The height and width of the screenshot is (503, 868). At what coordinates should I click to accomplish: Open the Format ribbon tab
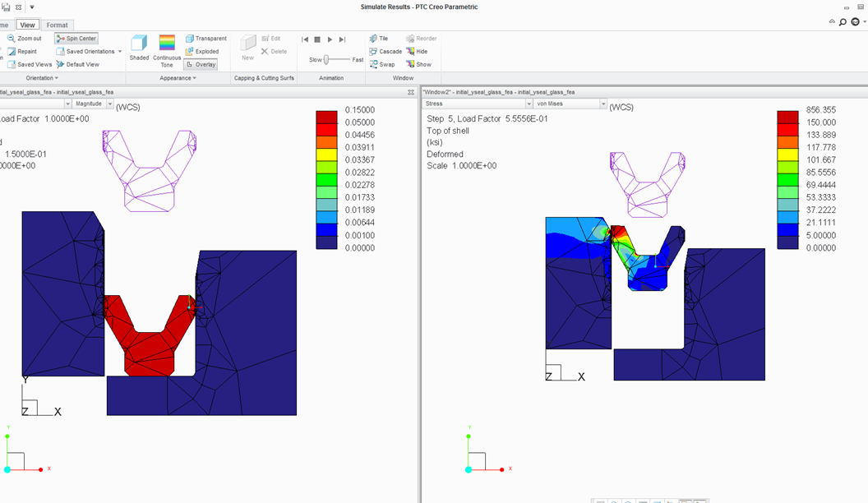coord(57,25)
